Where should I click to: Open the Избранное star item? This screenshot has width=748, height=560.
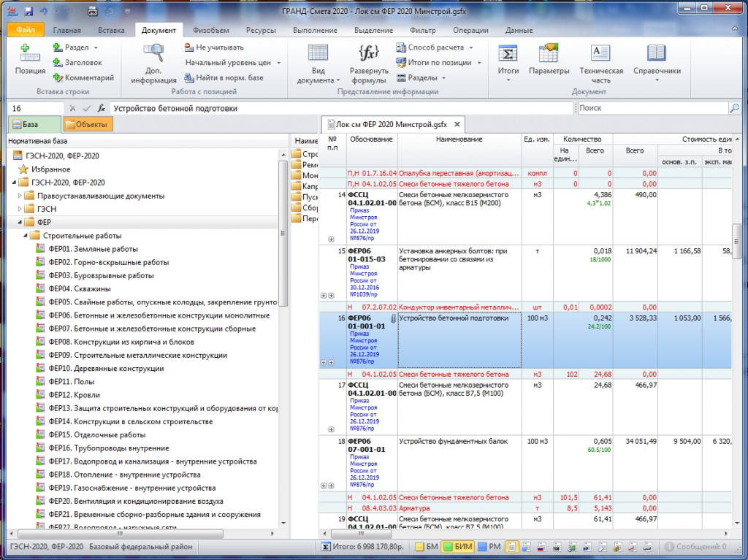coord(45,169)
